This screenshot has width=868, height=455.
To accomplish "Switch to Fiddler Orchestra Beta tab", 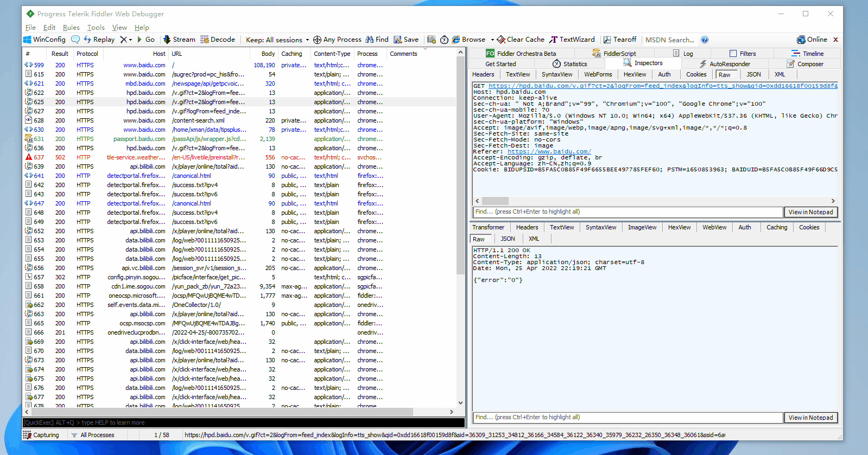I will [x=521, y=53].
